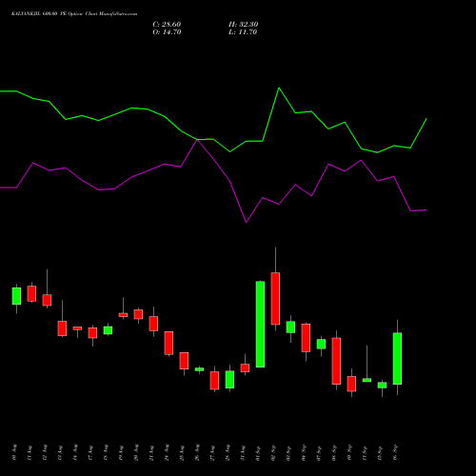Click the last green candlestick for 16 Sep
The width and height of the screenshot is (476, 476).
397,358
